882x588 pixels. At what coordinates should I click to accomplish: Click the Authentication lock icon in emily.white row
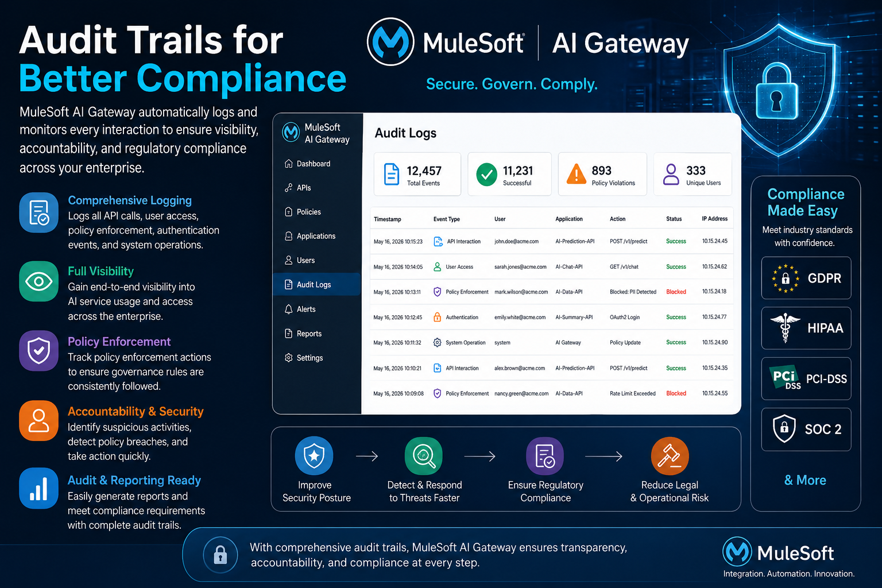pyautogui.click(x=438, y=317)
